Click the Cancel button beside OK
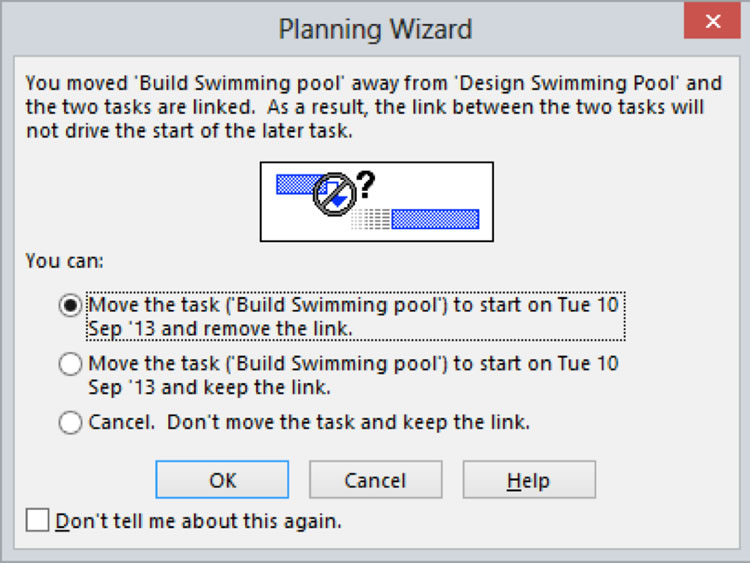The width and height of the screenshot is (750, 563). (375, 480)
